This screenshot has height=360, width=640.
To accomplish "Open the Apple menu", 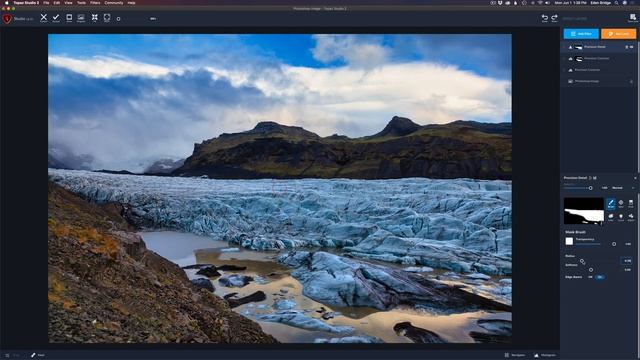I will point(6,3).
